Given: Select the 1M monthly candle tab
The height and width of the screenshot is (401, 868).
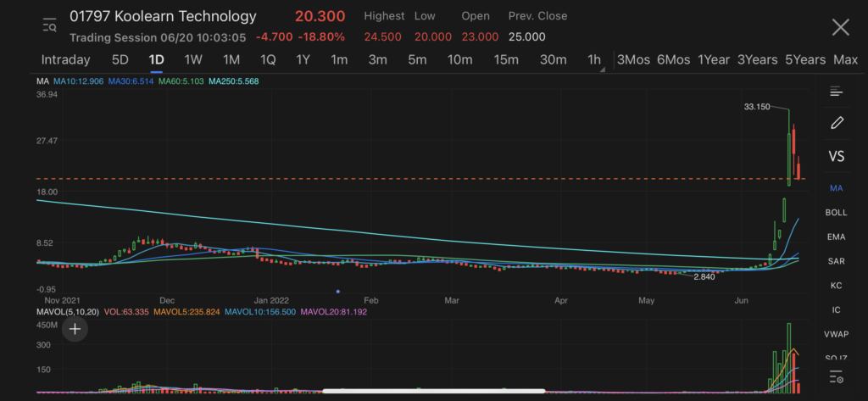Looking at the screenshot, I should (x=231, y=60).
